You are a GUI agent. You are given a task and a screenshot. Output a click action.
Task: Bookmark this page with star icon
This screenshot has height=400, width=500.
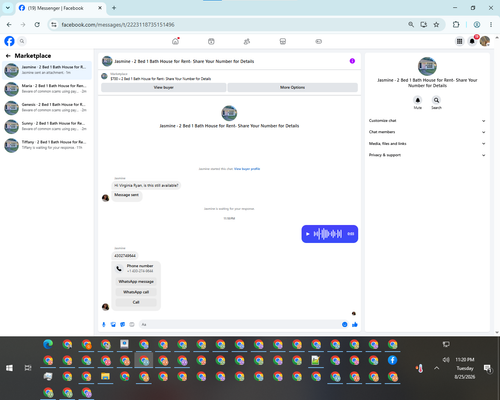(436, 25)
